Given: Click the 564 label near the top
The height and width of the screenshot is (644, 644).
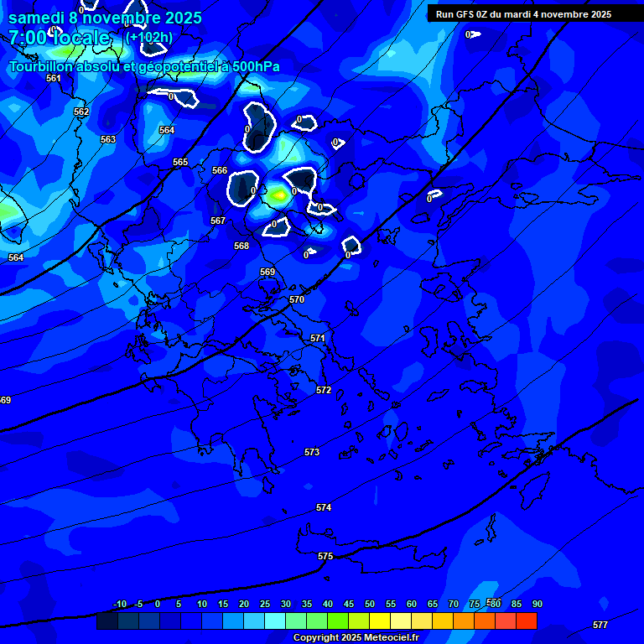Looking at the screenshot, I should coord(167,130).
